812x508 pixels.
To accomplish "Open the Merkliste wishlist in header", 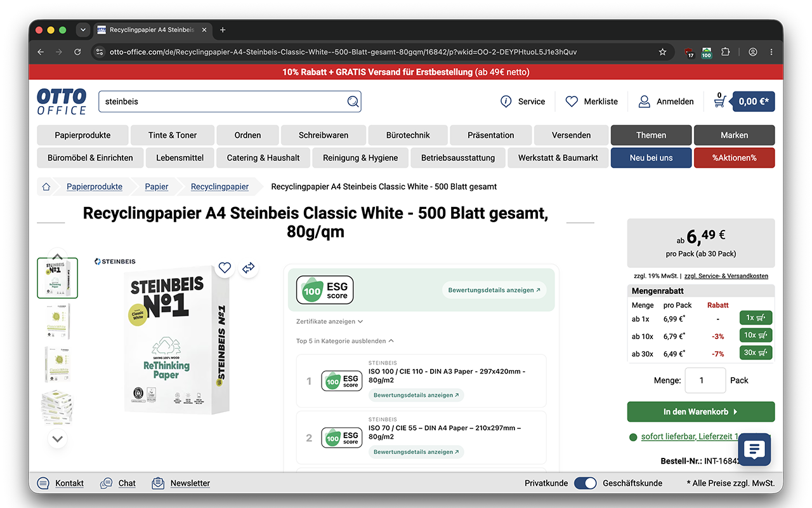I will pyautogui.click(x=591, y=102).
